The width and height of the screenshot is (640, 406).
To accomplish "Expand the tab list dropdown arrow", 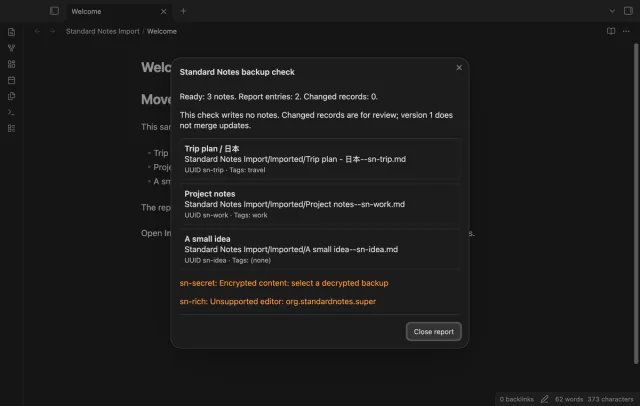I will click(612, 11).
